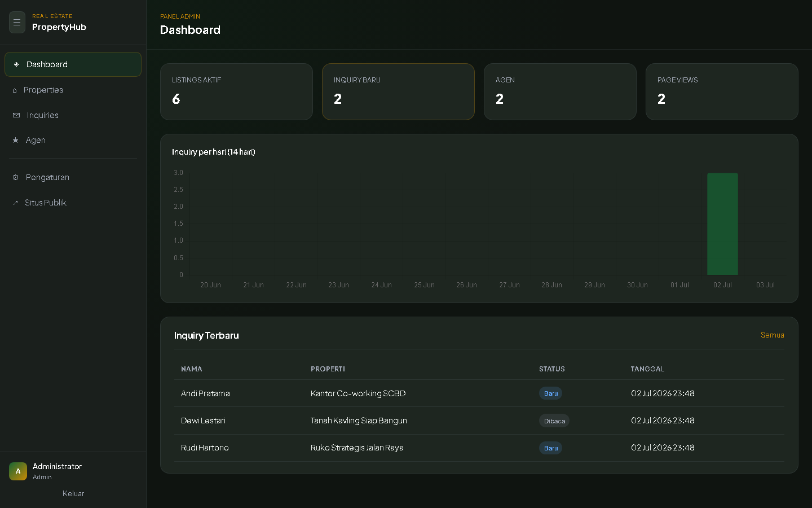Open the Properties menu item
Image resolution: width=812 pixels, height=508 pixels.
[73, 90]
